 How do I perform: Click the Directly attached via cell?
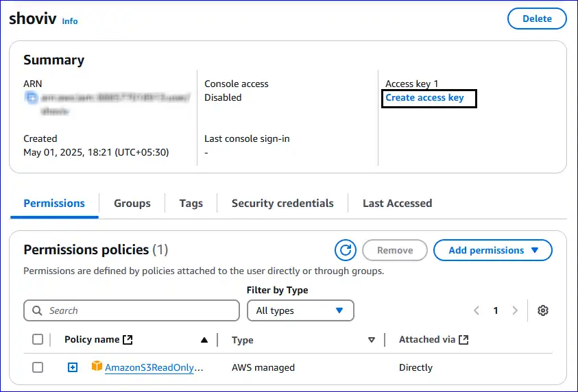coord(416,367)
